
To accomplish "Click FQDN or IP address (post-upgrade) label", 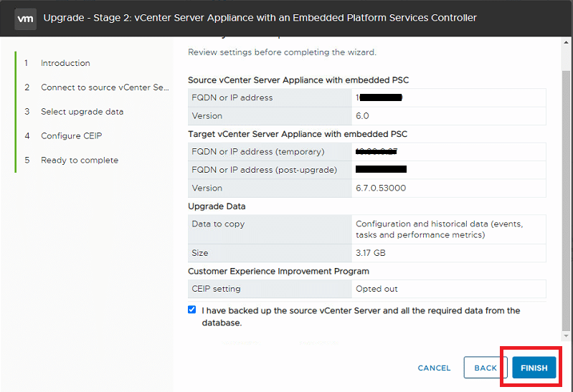I will (x=264, y=170).
